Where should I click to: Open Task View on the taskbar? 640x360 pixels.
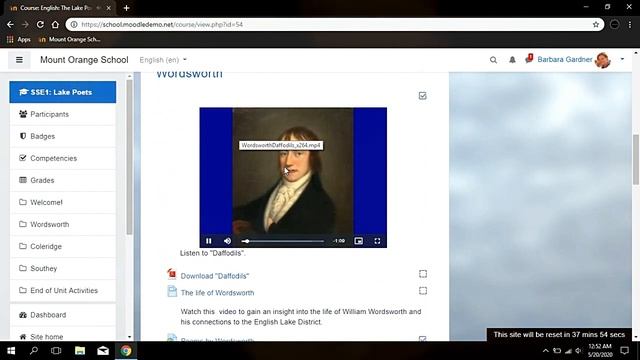click(x=56, y=351)
